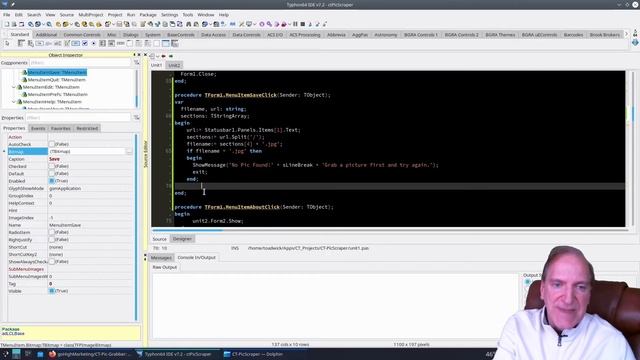Click the Step Over toolbar icon

317,24
